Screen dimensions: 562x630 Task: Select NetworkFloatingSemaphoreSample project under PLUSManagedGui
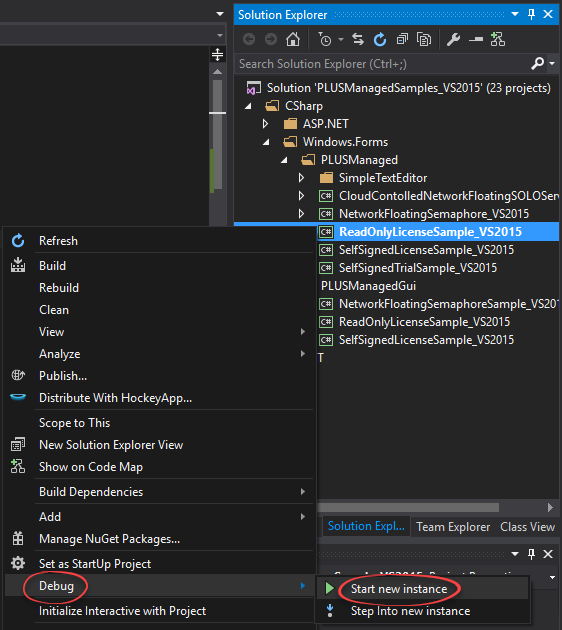point(449,304)
